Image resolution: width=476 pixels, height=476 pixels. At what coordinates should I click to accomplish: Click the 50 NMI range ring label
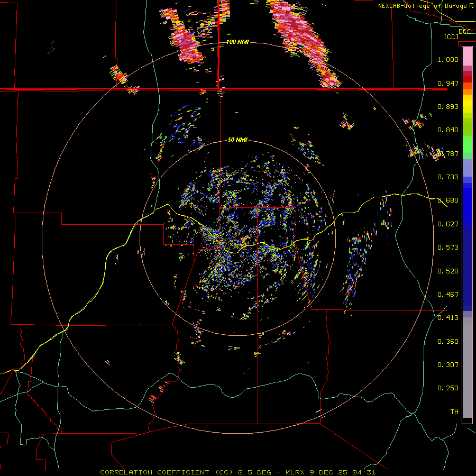[237, 140]
